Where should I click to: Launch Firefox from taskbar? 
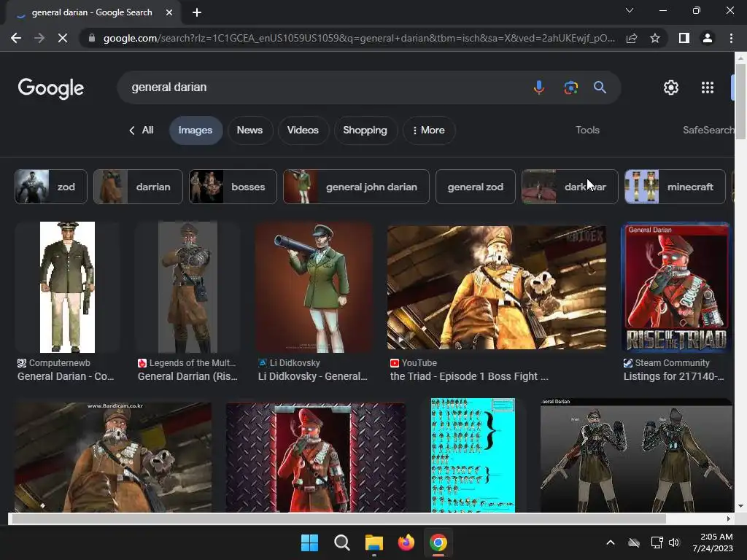(406, 542)
